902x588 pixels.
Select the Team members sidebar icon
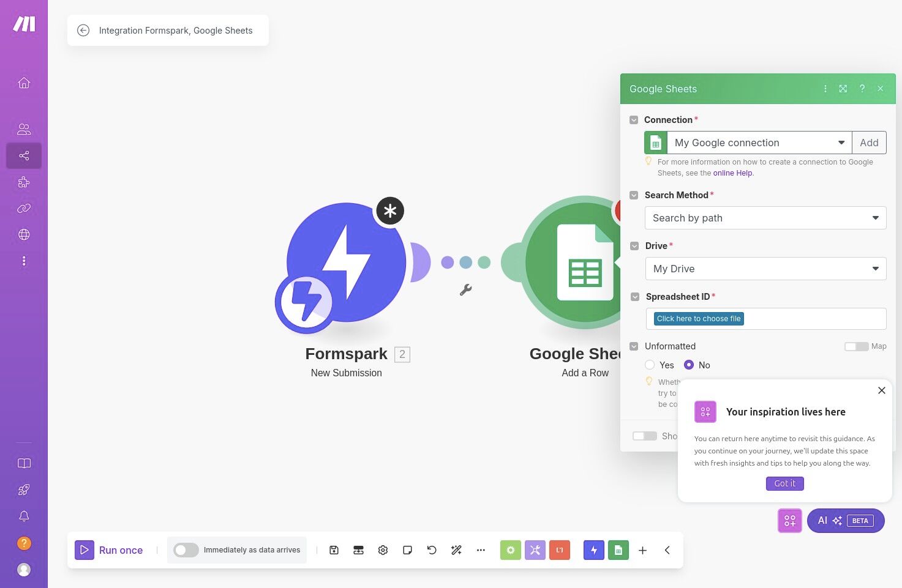(x=24, y=128)
